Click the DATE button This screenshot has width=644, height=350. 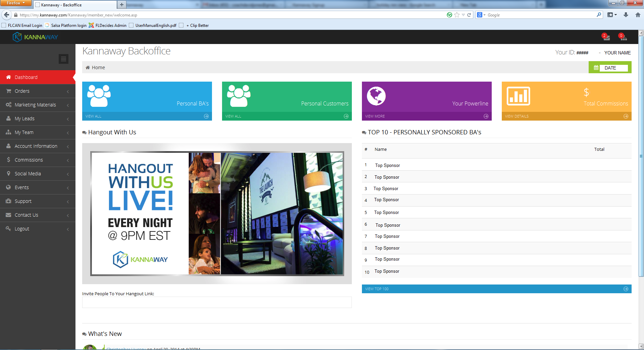coord(610,68)
